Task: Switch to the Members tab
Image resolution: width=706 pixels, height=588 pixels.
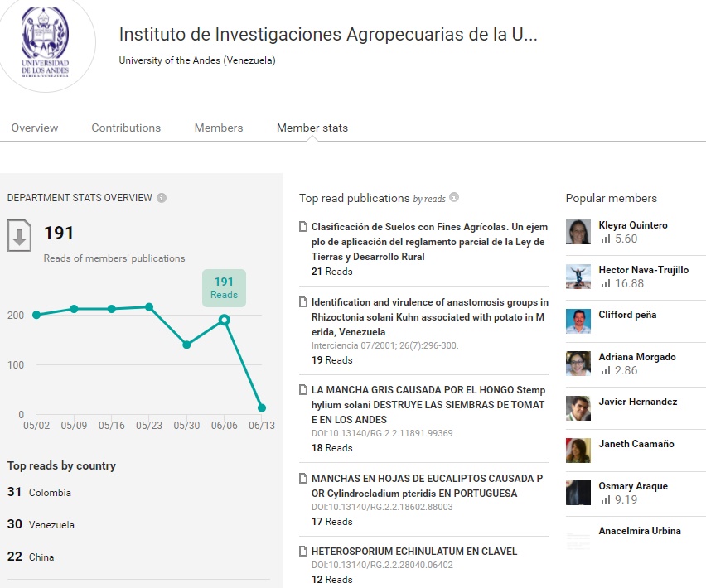Action: pyautogui.click(x=219, y=128)
